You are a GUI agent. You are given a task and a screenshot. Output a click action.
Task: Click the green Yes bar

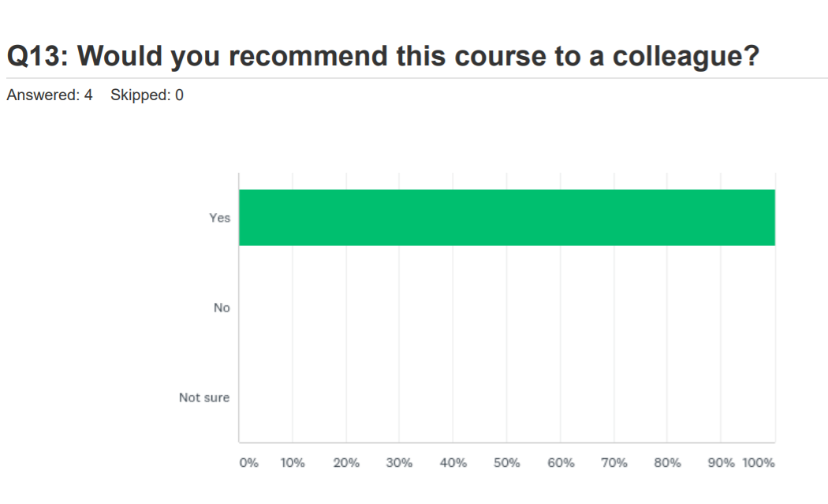(x=506, y=218)
